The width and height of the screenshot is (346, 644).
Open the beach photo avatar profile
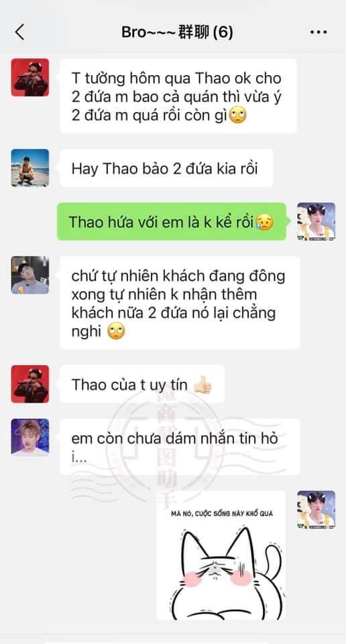coord(30,168)
